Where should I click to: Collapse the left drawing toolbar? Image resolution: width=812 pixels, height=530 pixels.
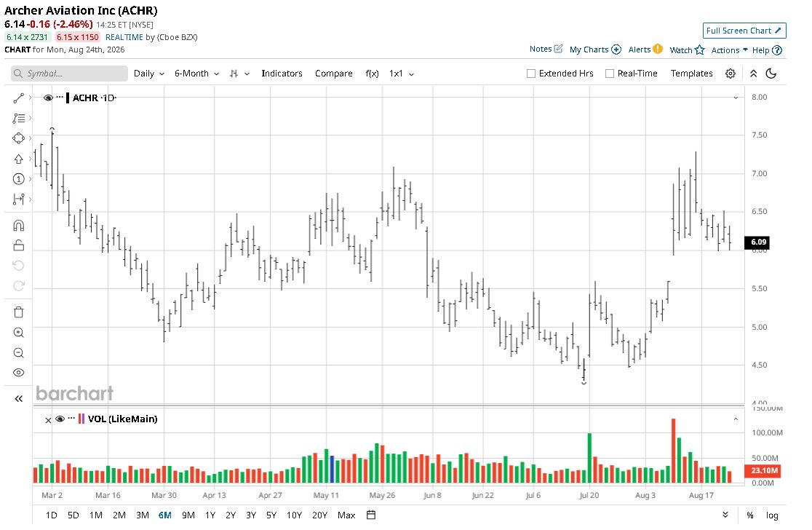tap(19, 398)
